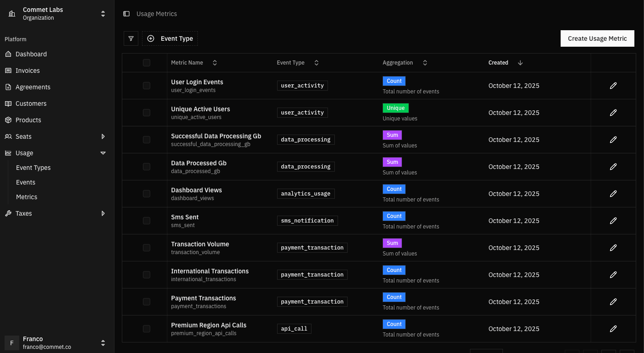The width and height of the screenshot is (644, 353).
Task: Click the edit pencil for Transaction Volume
Action: (x=613, y=248)
